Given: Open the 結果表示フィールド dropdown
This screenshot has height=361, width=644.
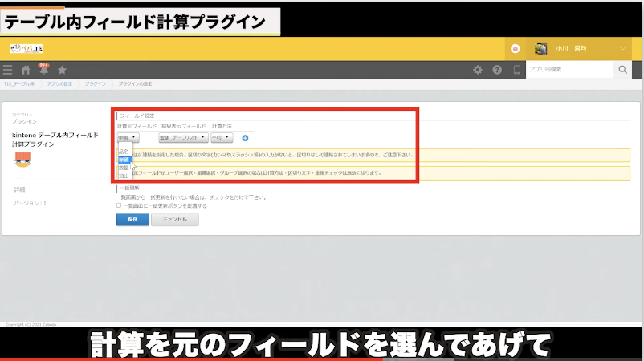Looking at the screenshot, I should (183, 138).
